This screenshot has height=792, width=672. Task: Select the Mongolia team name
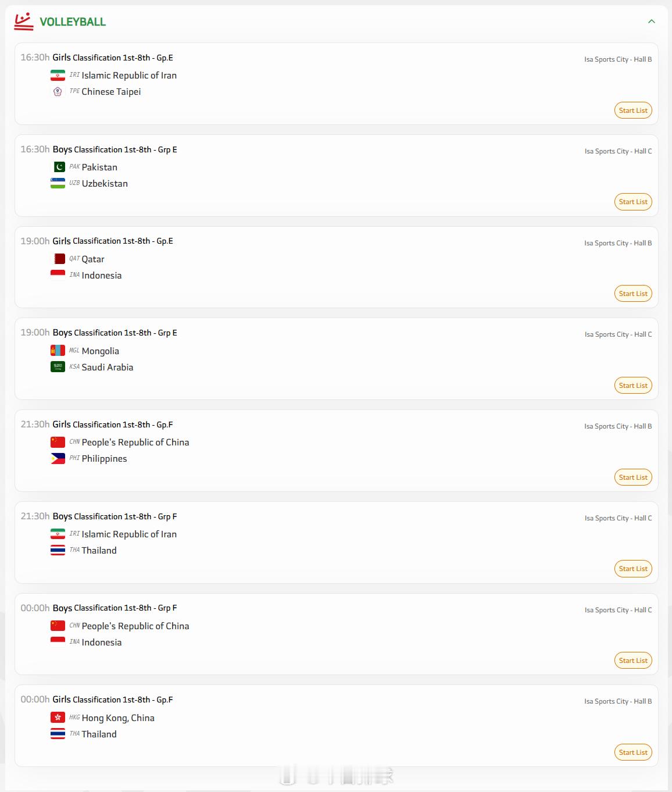point(101,351)
